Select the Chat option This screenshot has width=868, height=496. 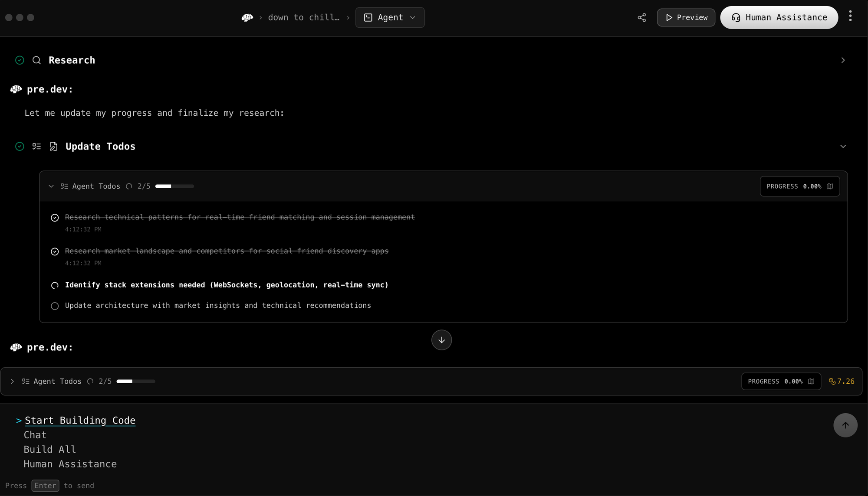pyautogui.click(x=35, y=435)
